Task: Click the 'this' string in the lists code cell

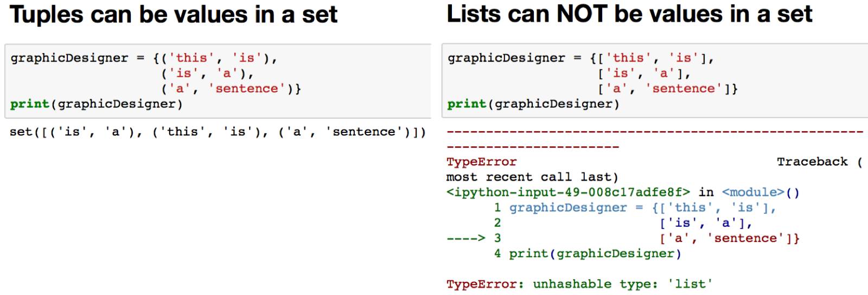Action: pyautogui.click(x=628, y=58)
